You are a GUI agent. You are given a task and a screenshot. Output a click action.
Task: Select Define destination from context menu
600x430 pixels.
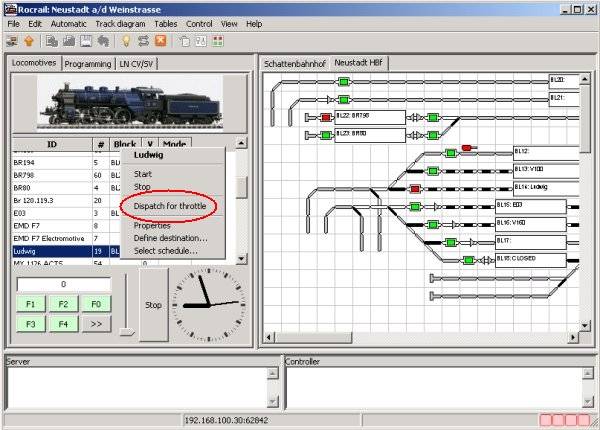[170, 238]
